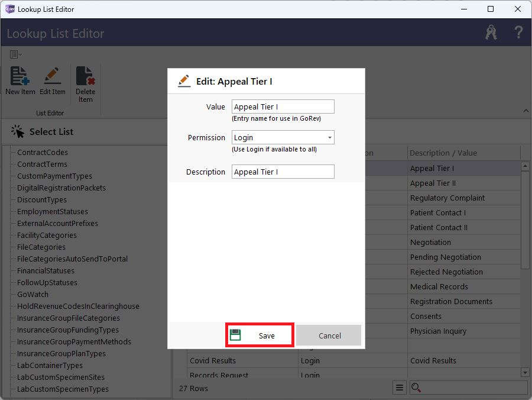
Task: Click the Covid Results description cell
Action: 463,360
